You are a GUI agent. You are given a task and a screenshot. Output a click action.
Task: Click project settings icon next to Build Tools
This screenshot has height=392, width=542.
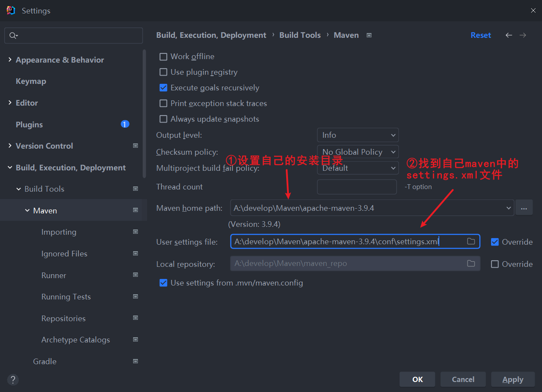[135, 189]
